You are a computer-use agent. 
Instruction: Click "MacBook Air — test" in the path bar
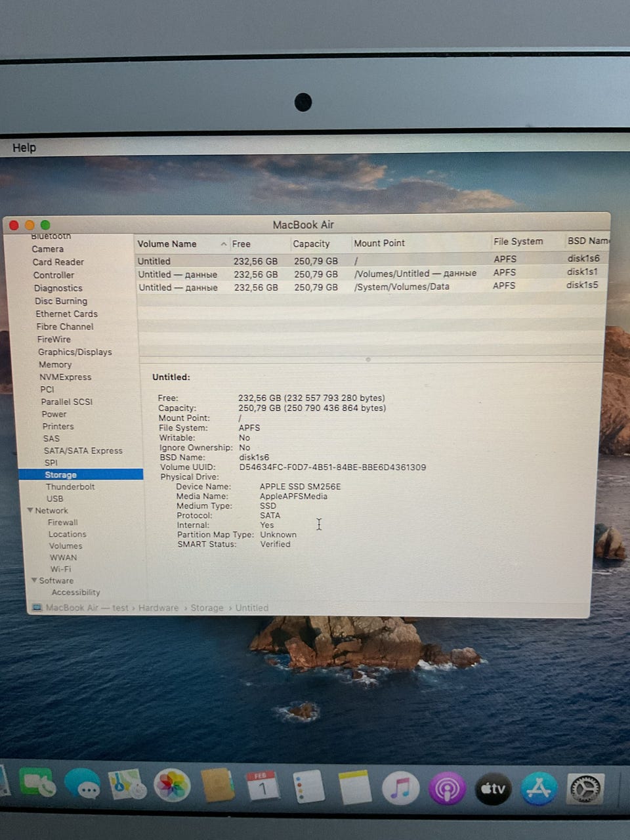[x=87, y=608]
